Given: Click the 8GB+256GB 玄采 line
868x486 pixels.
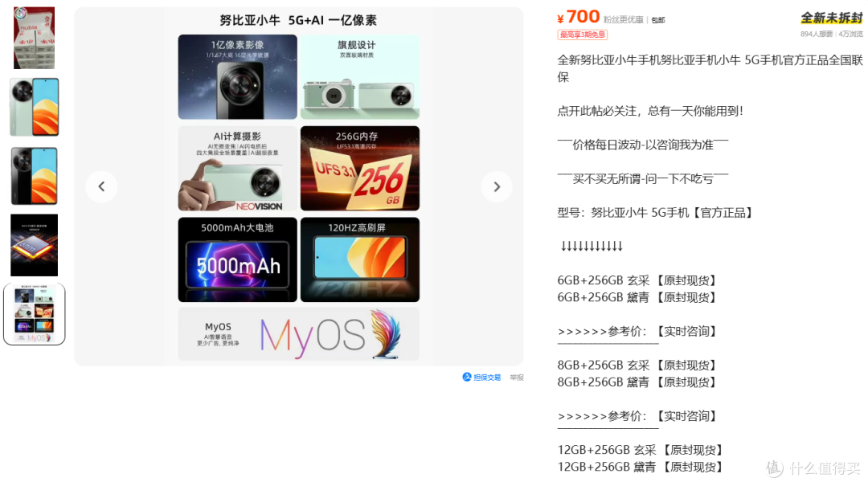Looking at the screenshot, I should point(637,366).
